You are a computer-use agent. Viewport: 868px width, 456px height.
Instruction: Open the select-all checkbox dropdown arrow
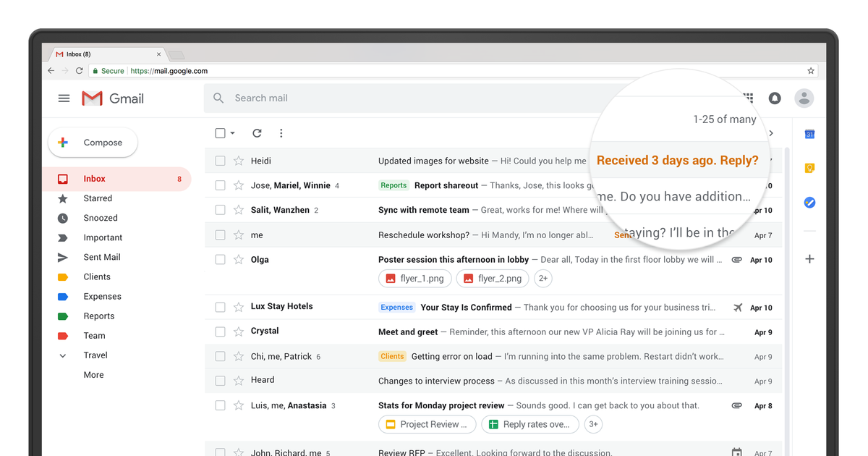pos(232,133)
